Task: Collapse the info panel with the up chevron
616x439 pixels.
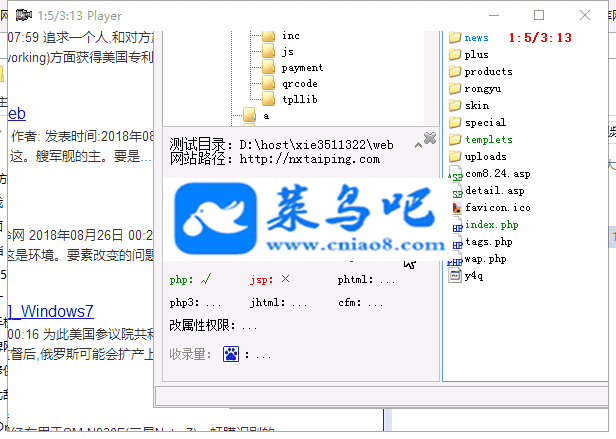Action: (418, 145)
